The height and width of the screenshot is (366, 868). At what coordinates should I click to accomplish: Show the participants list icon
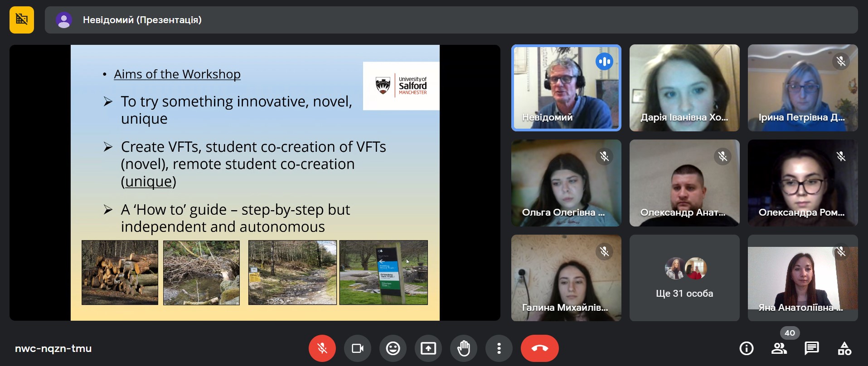point(779,348)
